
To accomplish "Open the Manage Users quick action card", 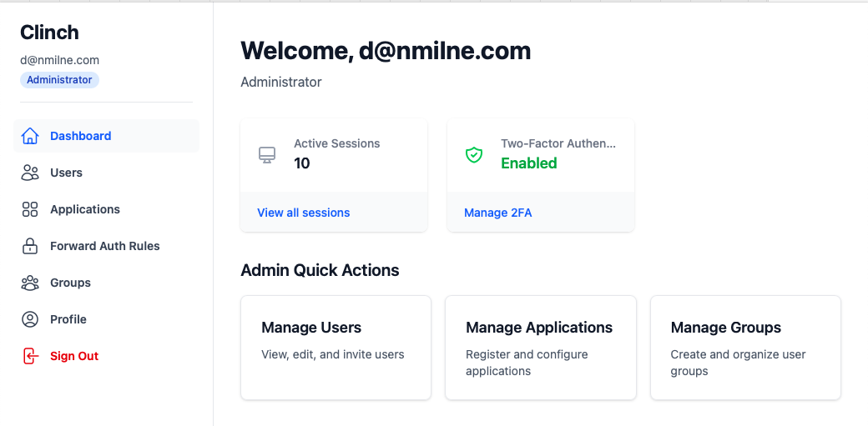I will coord(336,347).
